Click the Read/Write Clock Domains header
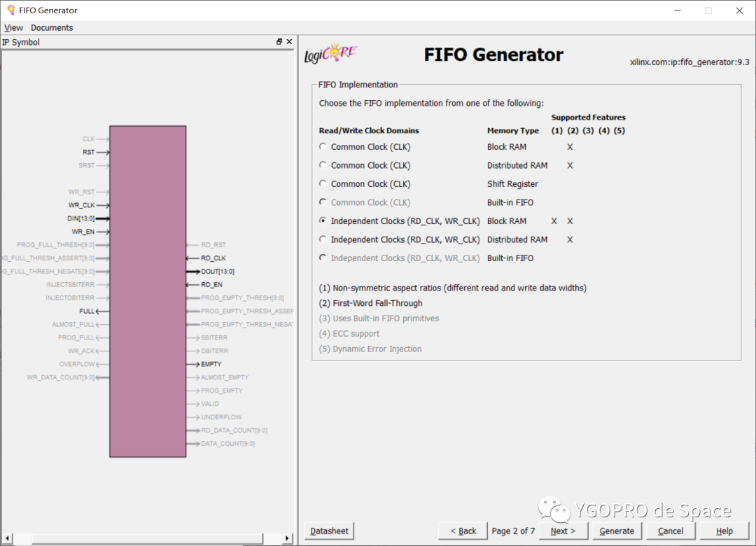756x546 pixels. [369, 131]
